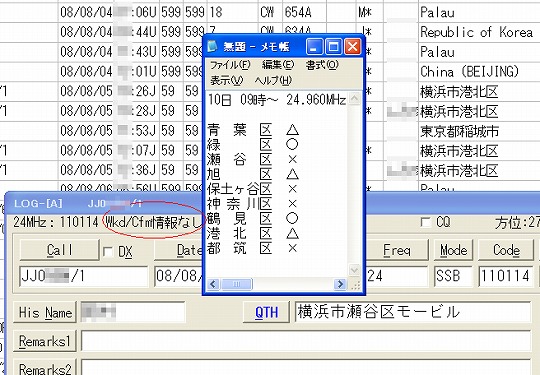Open the 書式(O) menu in Notepad
540x375 pixels.
(322, 65)
